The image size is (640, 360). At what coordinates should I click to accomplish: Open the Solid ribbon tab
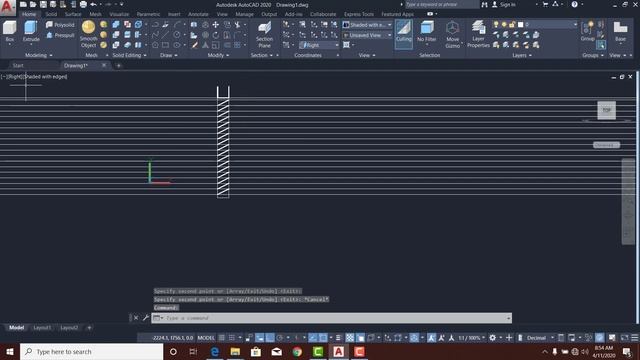point(51,14)
